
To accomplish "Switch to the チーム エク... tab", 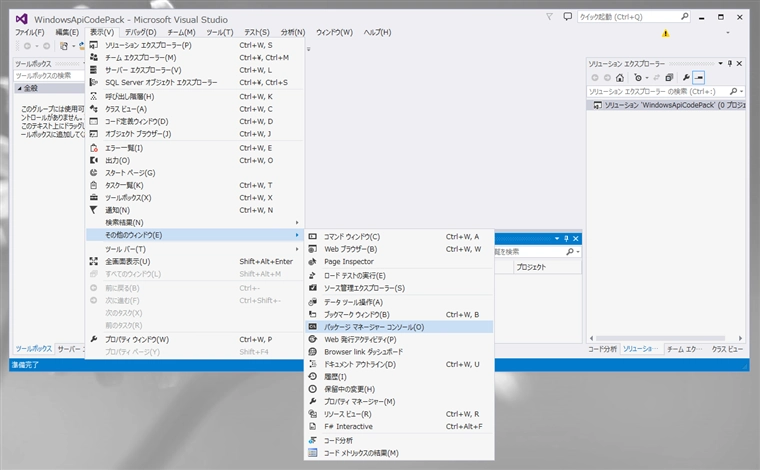I will 683,349.
